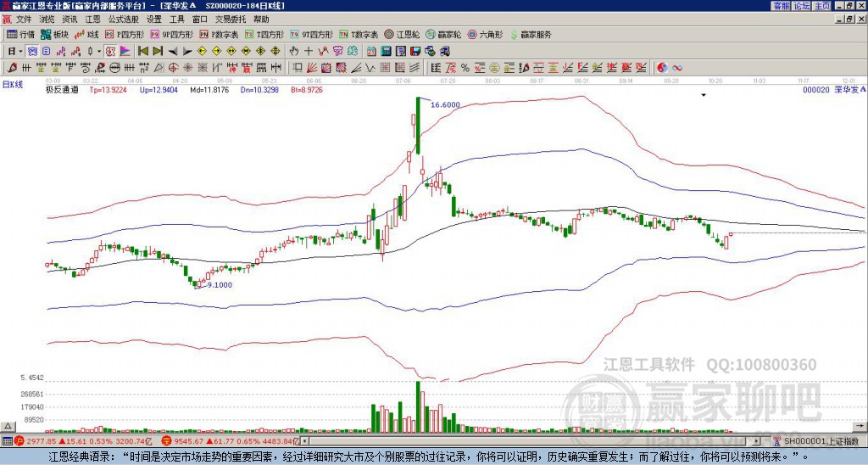The width and height of the screenshot is (868, 465).
Task: Open the T数字表 tool
Action: pyautogui.click(x=359, y=34)
